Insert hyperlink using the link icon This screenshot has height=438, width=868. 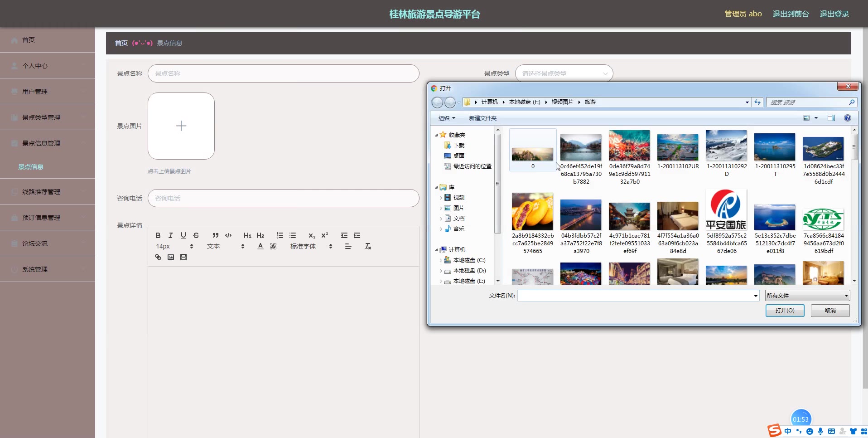(x=158, y=257)
